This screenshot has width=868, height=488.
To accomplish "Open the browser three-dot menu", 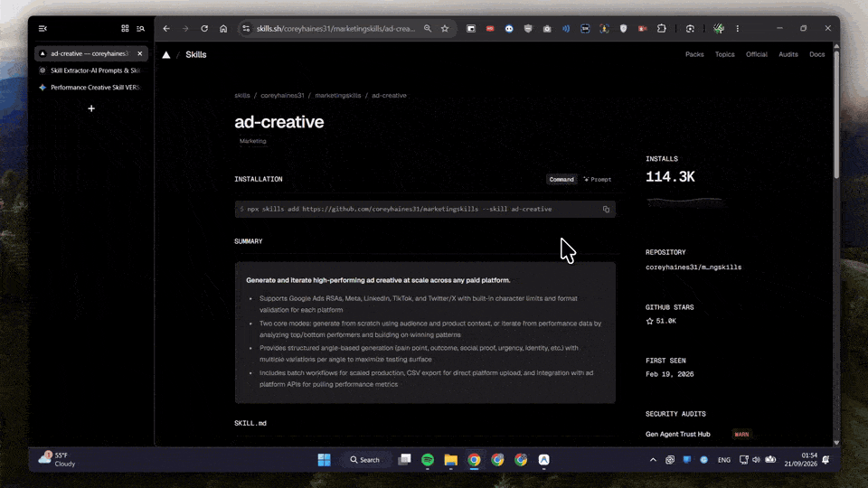I will pos(738,28).
